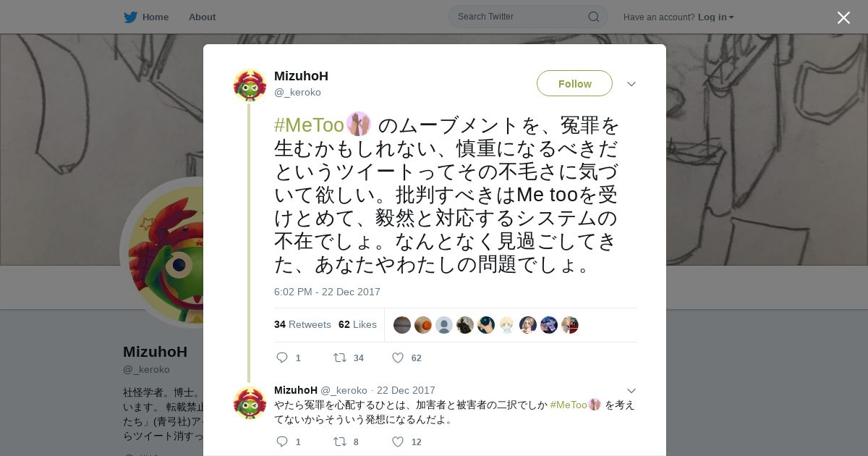This screenshot has height=456, width=868.
Task: Like the second tweet with 12 likes
Action: [397, 442]
